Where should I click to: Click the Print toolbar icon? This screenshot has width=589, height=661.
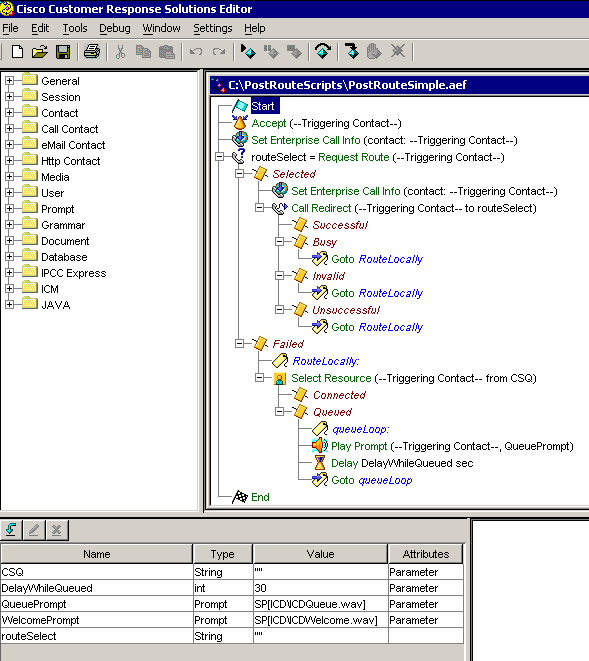[x=91, y=52]
